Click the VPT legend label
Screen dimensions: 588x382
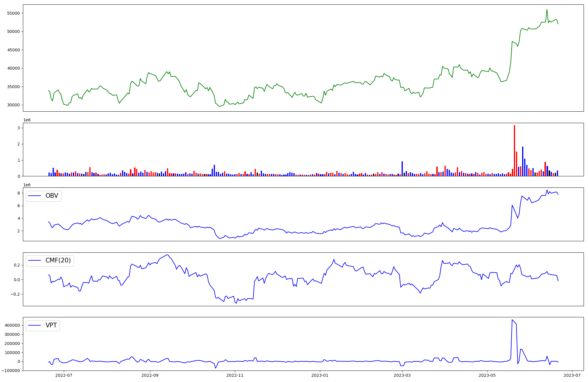pyautogui.click(x=51, y=325)
